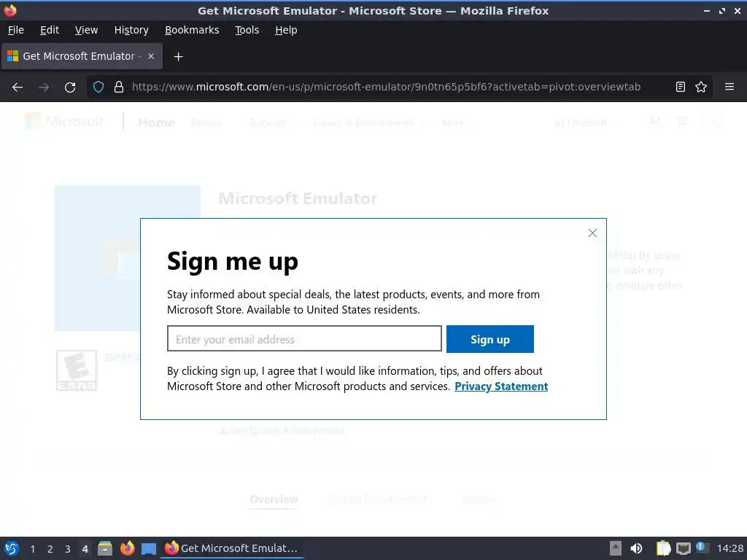Toggle Reader View icon
747x560 pixels.
[x=681, y=87]
